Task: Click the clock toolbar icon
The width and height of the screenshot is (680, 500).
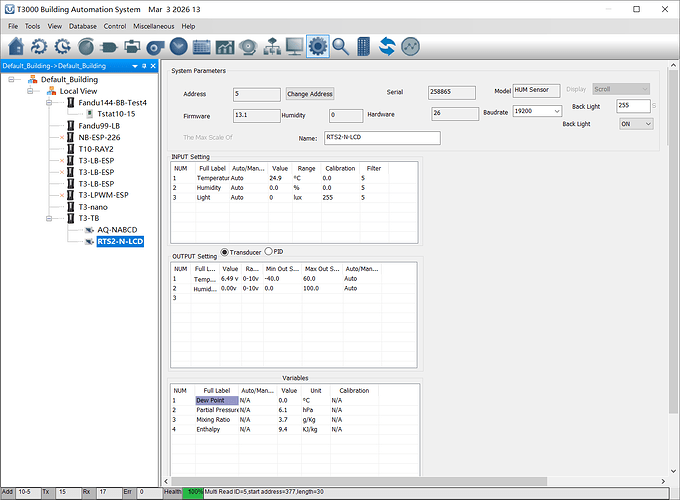Action: [178, 46]
